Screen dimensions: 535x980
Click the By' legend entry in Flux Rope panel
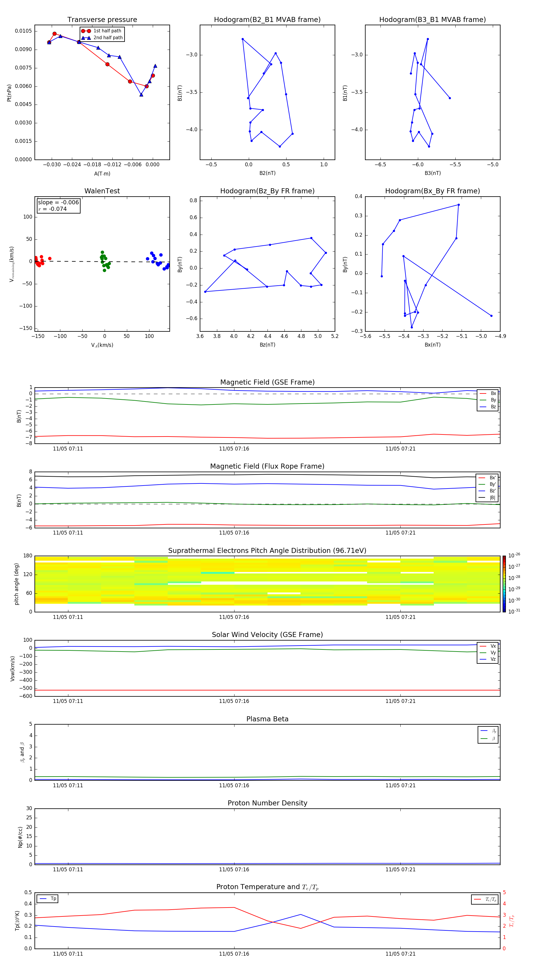coord(487,484)
